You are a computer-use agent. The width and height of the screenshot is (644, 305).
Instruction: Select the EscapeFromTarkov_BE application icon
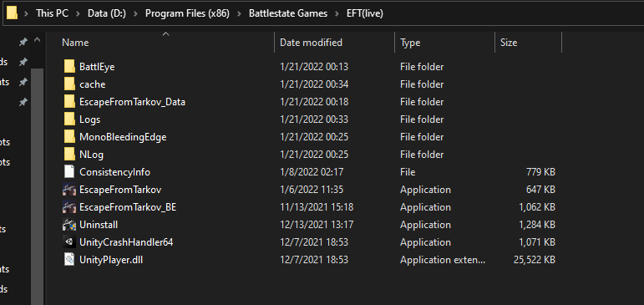(x=69, y=207)
